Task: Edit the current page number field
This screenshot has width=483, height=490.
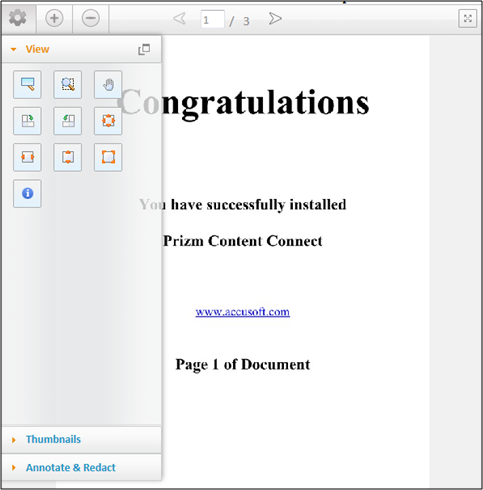Action: pyautogui.click(x=212, y=19)
